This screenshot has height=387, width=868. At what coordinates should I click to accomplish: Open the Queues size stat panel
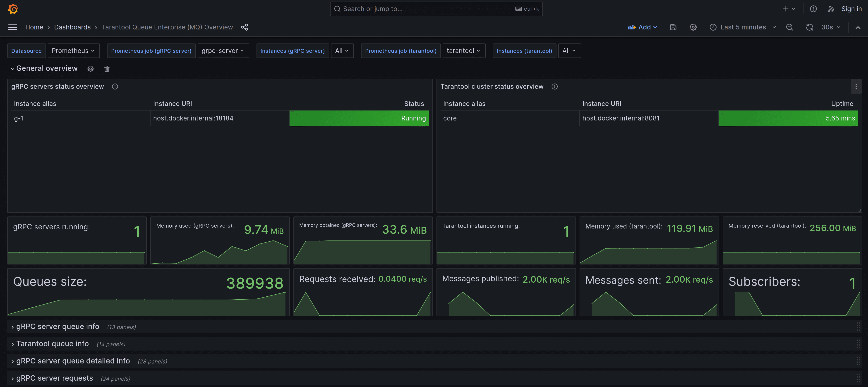pos(148,292)
